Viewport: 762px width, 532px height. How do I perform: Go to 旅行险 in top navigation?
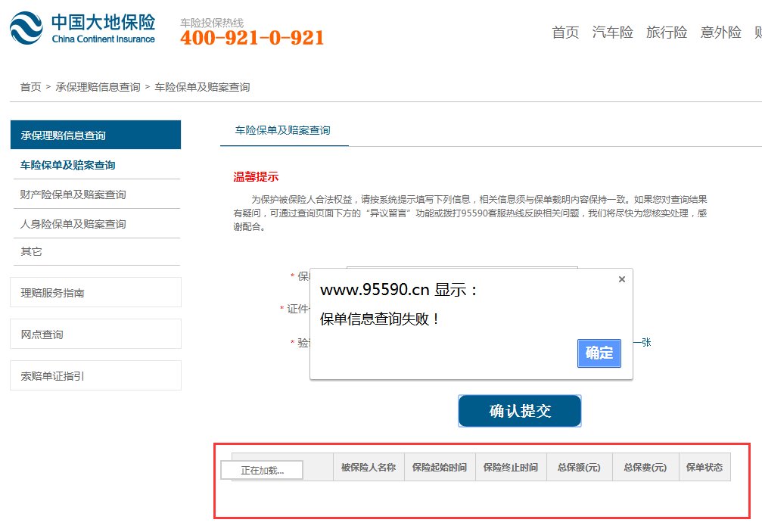pos(667,33)
